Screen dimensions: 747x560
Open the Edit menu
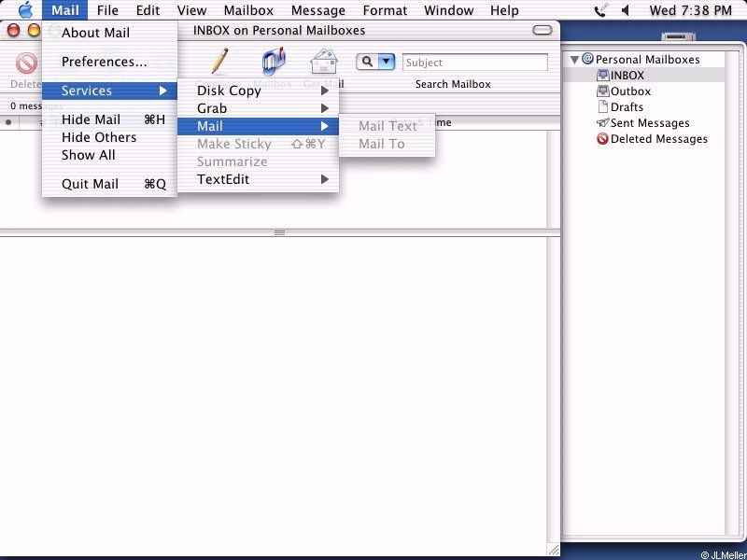148,10
